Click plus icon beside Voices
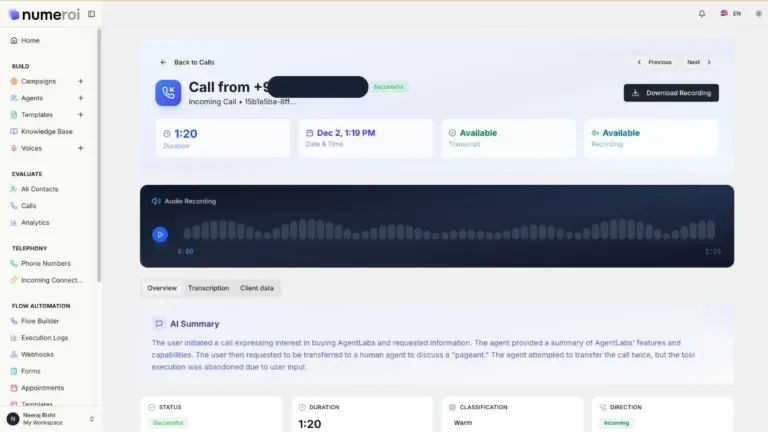Viewport: 768px width, 432px height. pyautogui.click(x=81, y=148)
